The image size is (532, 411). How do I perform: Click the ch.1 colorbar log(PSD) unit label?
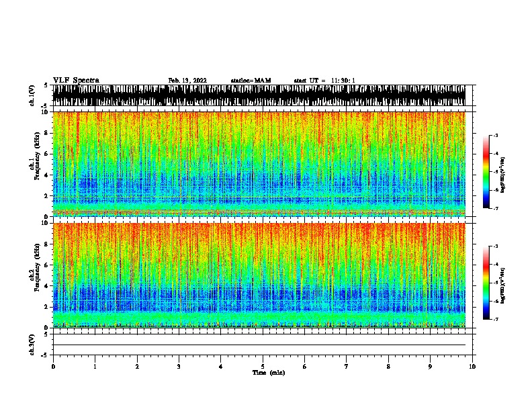click(x=503, y=175)
